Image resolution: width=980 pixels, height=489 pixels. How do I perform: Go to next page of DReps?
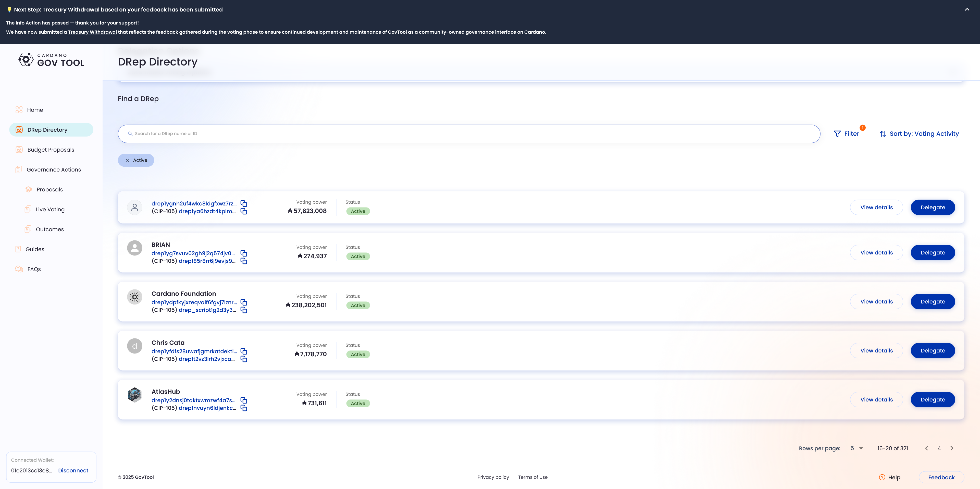click(952, 448)
